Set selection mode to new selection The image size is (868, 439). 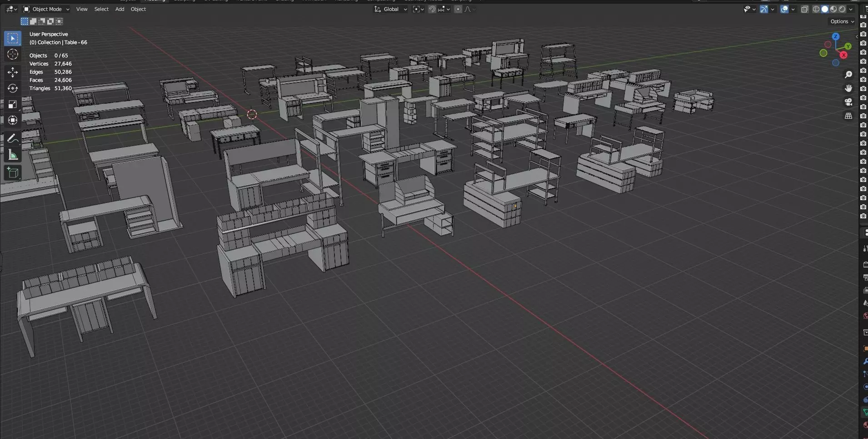click(25, 21)
